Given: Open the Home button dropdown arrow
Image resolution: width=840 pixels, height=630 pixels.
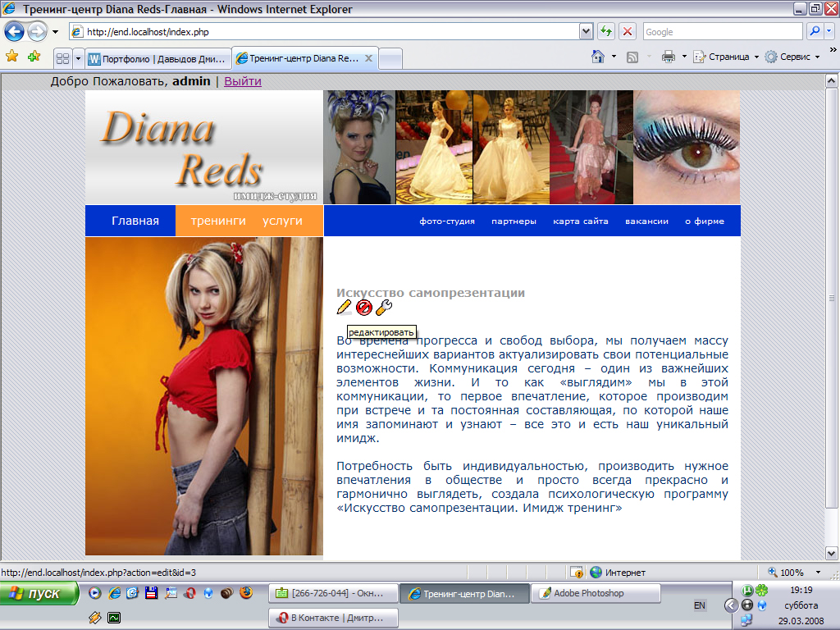Looking at the screenshot, I should 614,57.
